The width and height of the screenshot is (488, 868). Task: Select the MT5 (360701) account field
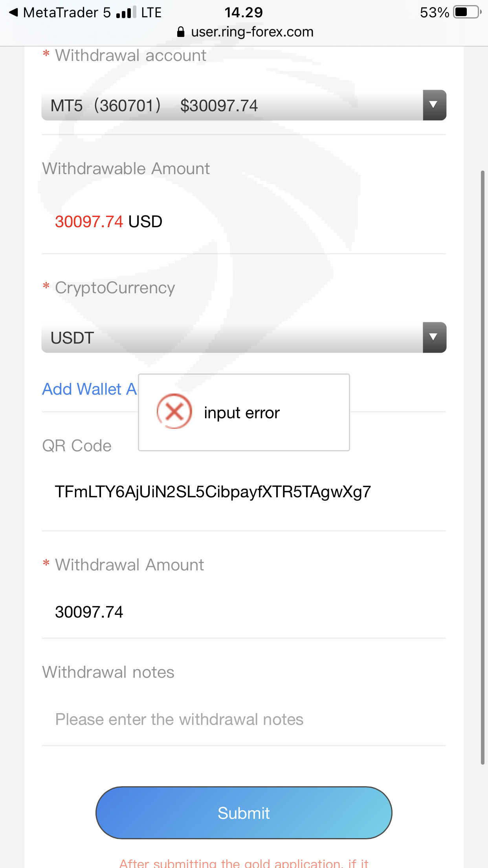(x=232, y=105)
